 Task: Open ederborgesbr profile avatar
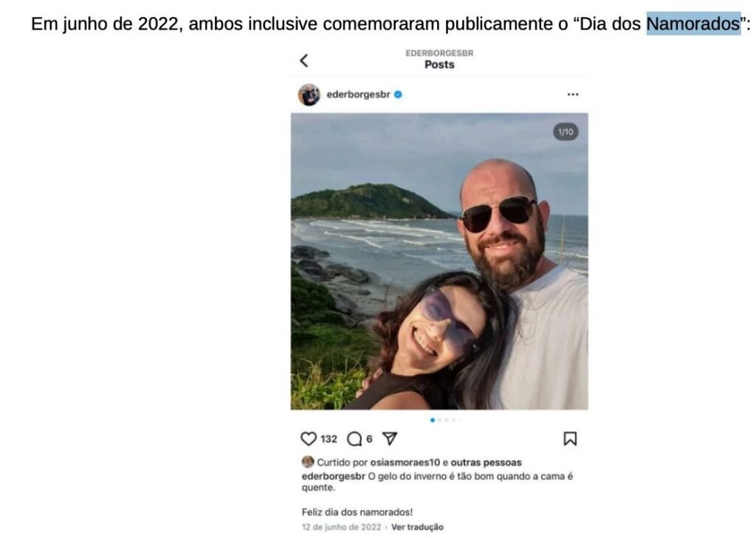pyautogui.click(x=309, y=94)
